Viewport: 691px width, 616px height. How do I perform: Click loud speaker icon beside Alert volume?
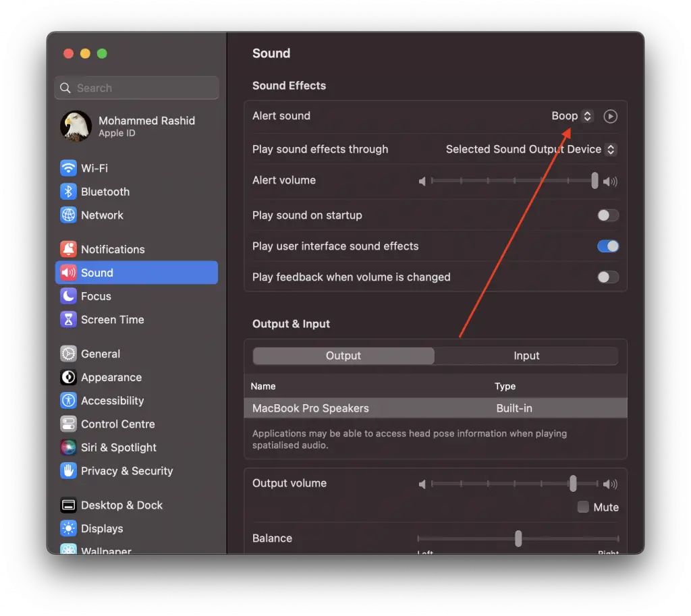tap(610, 181)
